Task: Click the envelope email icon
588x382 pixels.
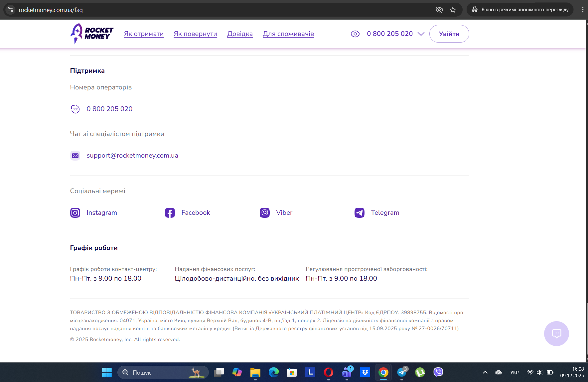Action: pos(75,156)
